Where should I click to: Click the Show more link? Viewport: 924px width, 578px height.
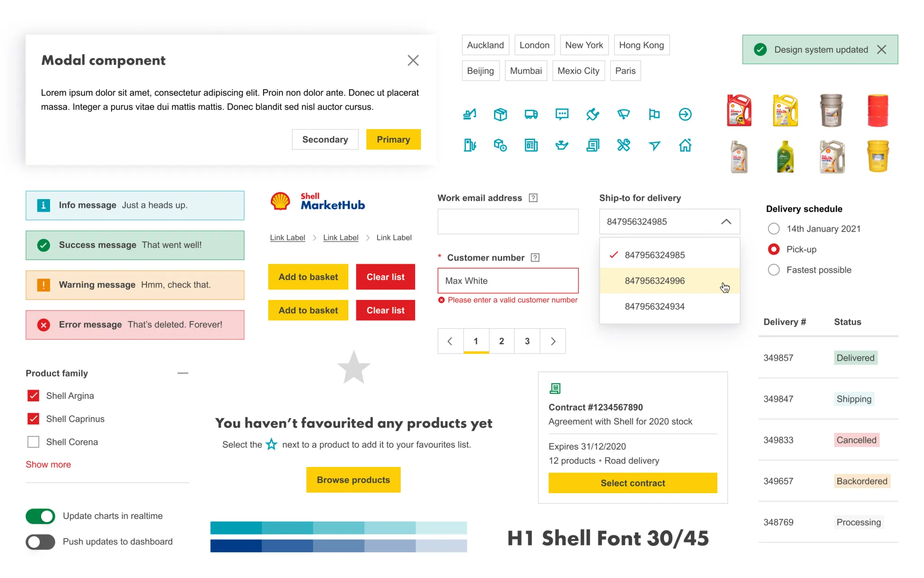(48, 464)
